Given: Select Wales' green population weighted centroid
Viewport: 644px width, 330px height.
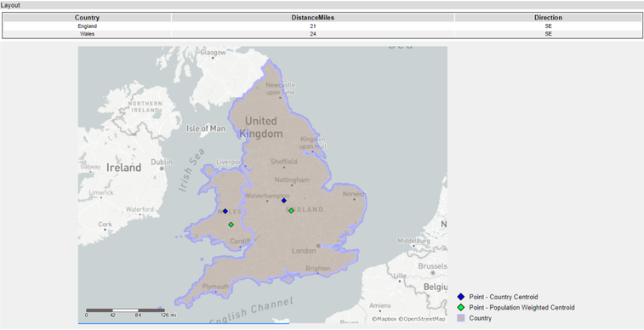Looking at the screenshot, I should coord(231,225).
